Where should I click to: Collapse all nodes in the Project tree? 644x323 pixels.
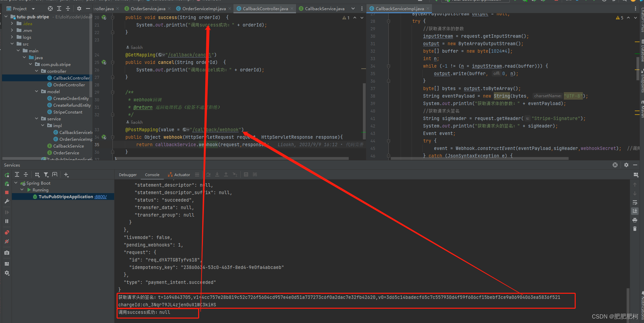[x=68, y=8]
